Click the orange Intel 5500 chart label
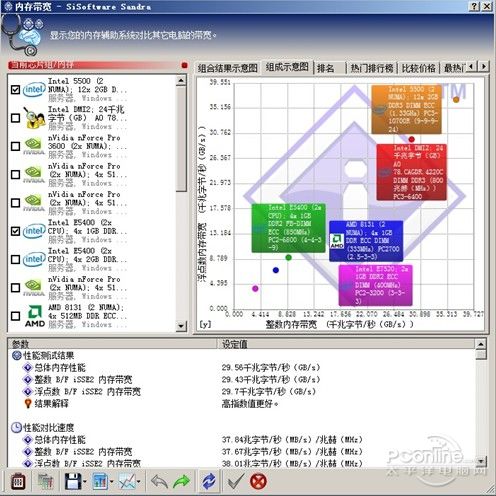 click(406, 110)
